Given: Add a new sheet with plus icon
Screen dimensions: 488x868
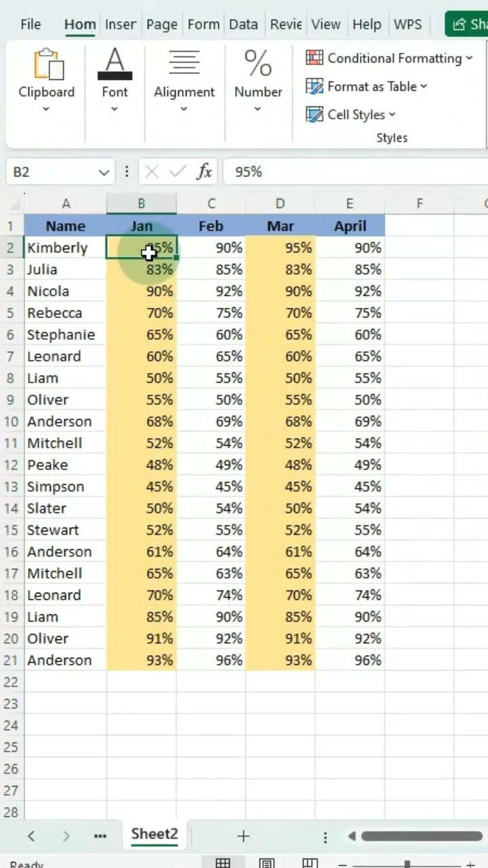Looking at the screenshot, I should 243,836.
